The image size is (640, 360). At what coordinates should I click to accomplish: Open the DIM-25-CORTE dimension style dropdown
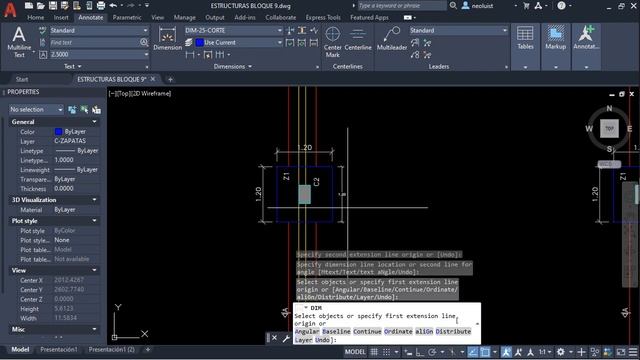[x=233, y=30]
